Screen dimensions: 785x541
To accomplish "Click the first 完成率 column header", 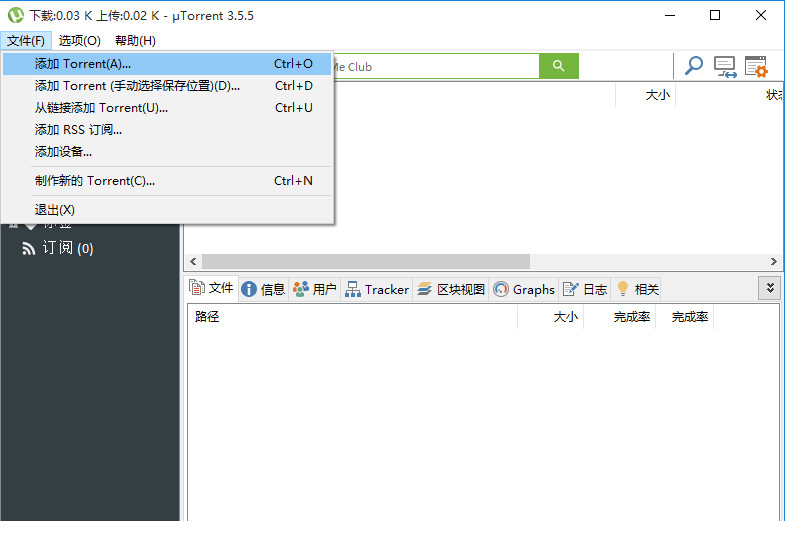I will click(620, 317).
